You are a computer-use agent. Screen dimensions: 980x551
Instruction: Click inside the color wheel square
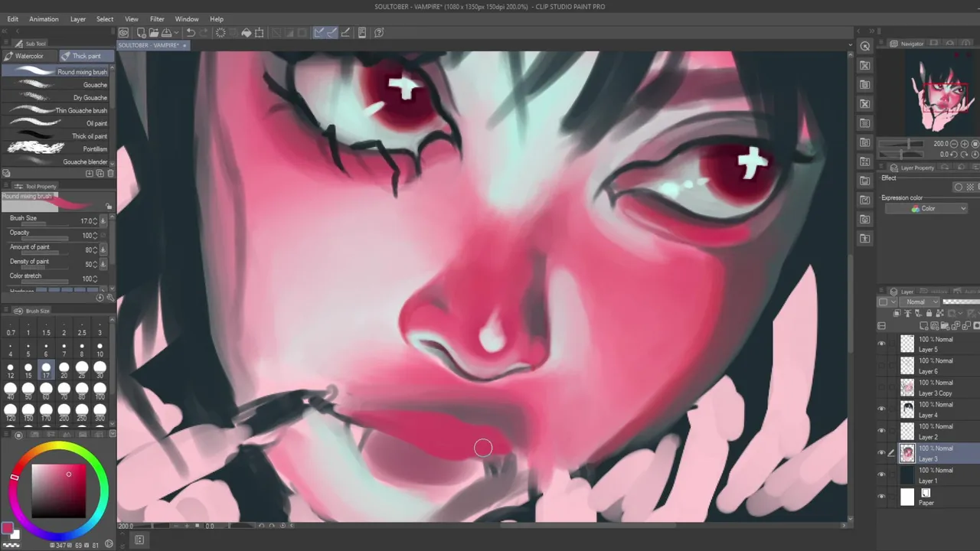tap(58, 491)
